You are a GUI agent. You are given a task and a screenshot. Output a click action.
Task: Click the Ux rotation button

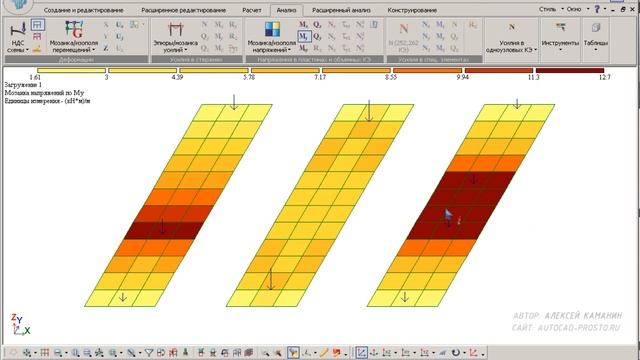coord(120,25)
